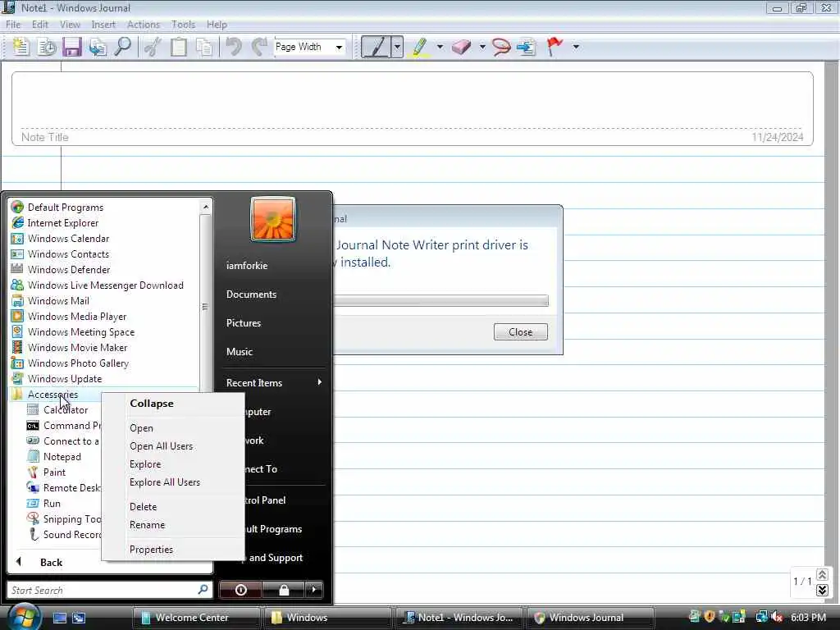Expand the Recent Items submenu
This screenshot has width=840, height=630.
pyautogui.click(x=274, y=382)
